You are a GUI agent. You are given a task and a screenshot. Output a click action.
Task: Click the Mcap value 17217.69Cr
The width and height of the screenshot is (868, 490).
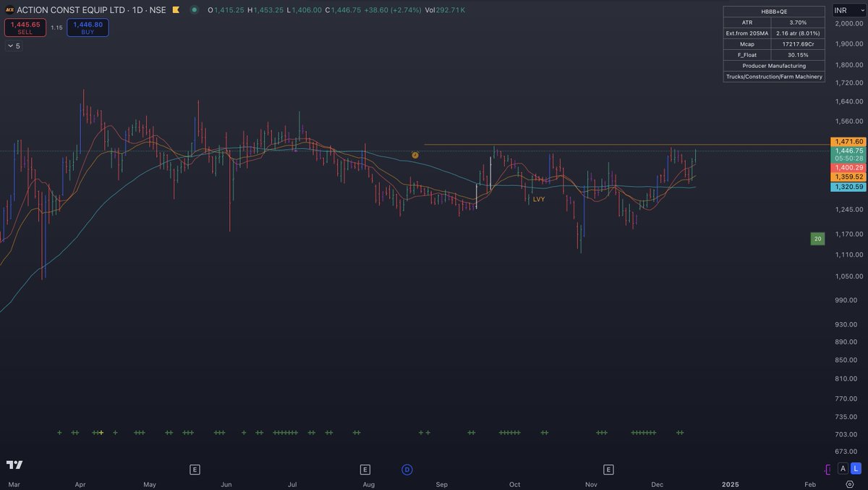[x=799, y=44]
